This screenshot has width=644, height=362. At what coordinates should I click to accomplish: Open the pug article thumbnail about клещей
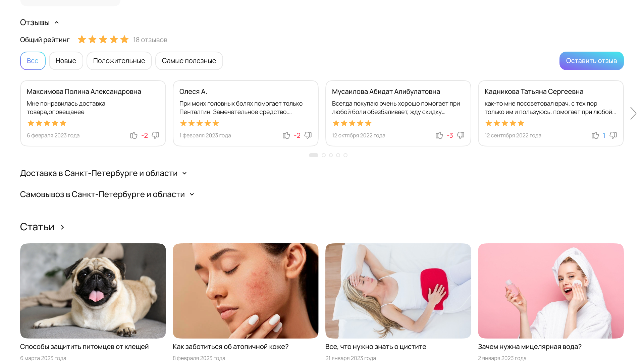pos(93,291)
